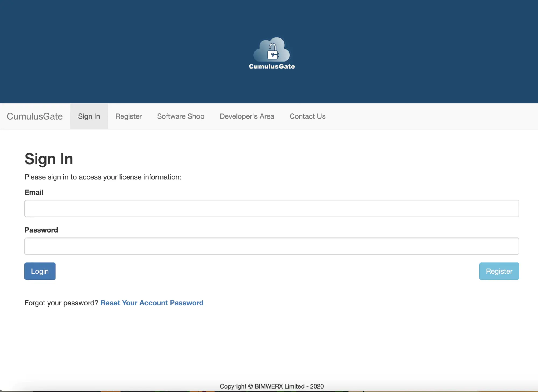The width and height of the screenshot is (538, 392).
Task: Open the Contact Us page
Action: tap(307, 116)
